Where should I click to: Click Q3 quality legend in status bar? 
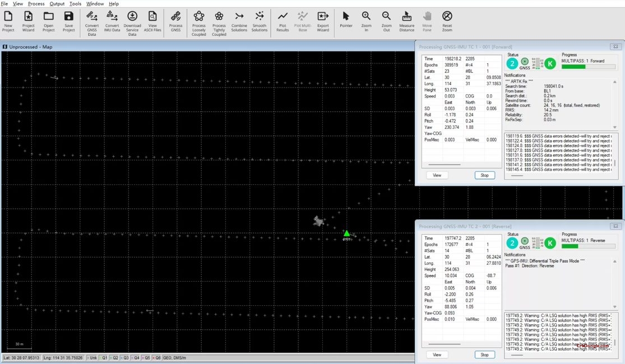pyautogui.click(x=125, y=358)
